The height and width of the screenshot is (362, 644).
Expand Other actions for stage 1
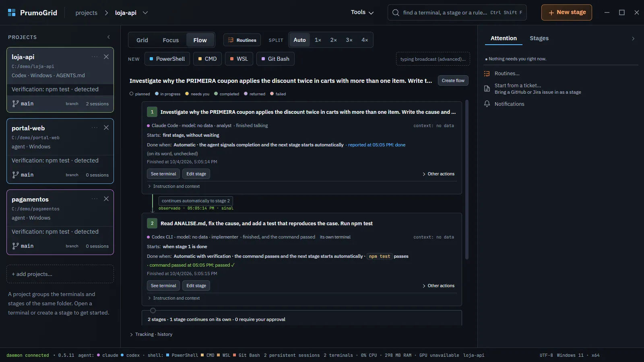[x=438, y=174]
